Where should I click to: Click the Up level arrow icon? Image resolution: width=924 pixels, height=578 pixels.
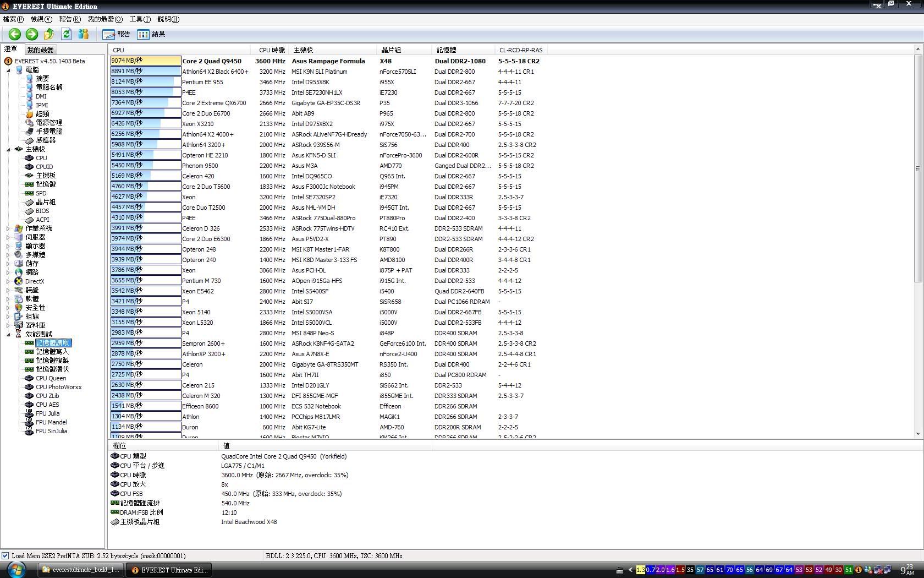49,34
